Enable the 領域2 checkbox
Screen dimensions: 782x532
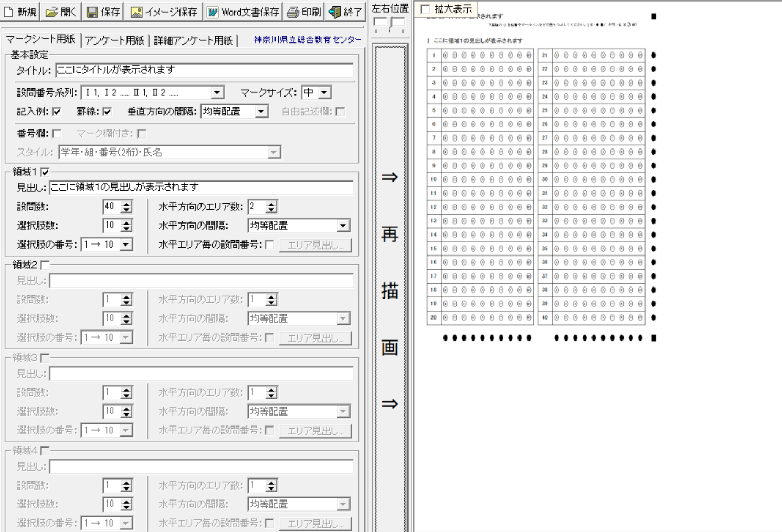click(x=45, y=265)
